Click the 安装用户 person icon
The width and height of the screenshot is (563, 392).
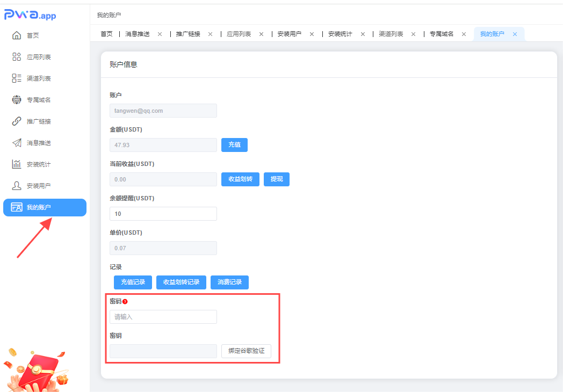point(17,186)
